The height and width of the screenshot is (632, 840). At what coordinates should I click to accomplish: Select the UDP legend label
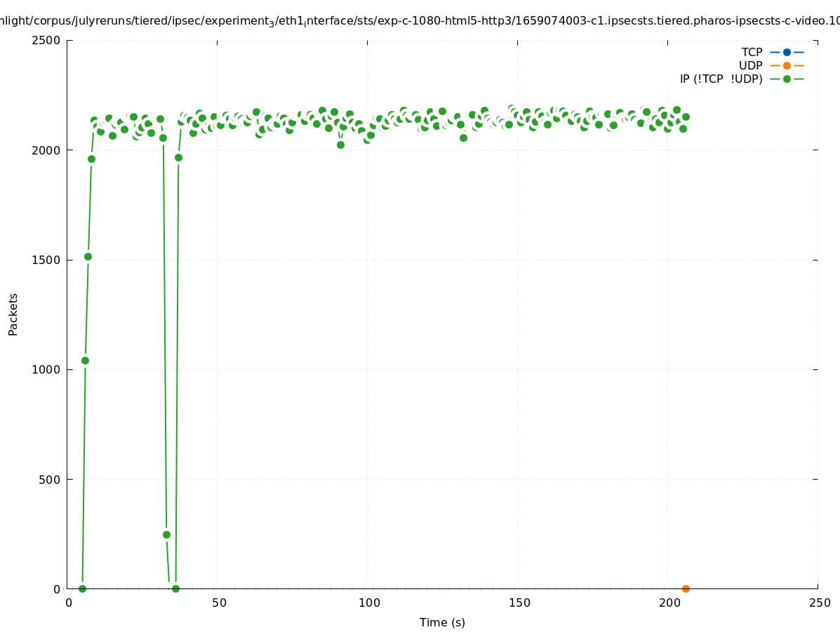click(750, 65)
